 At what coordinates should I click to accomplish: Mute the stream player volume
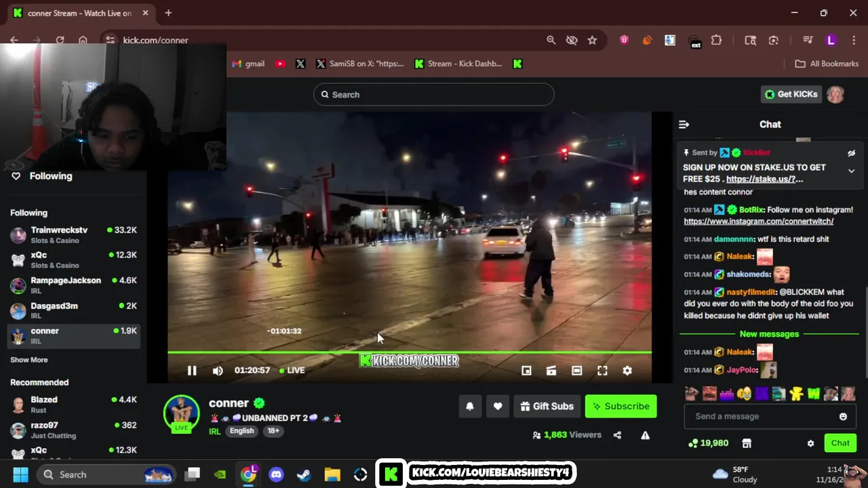pyautogui.click(x=218, y=371)
